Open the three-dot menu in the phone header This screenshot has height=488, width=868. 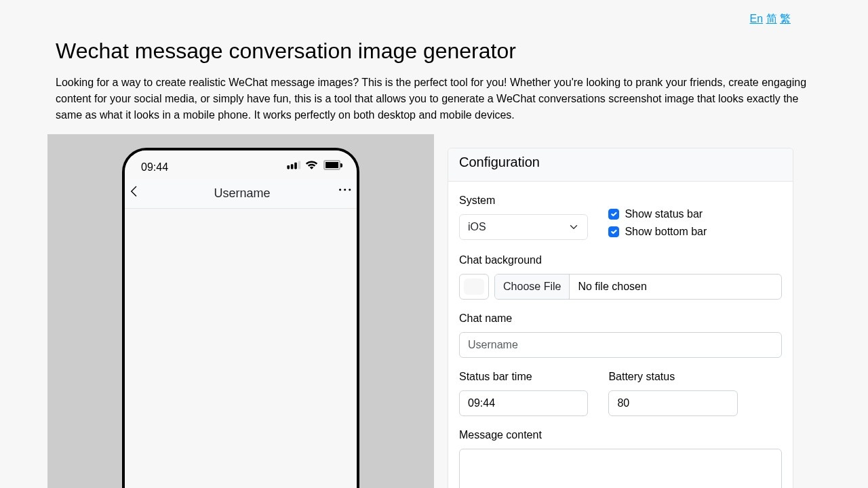coord(344,190)
